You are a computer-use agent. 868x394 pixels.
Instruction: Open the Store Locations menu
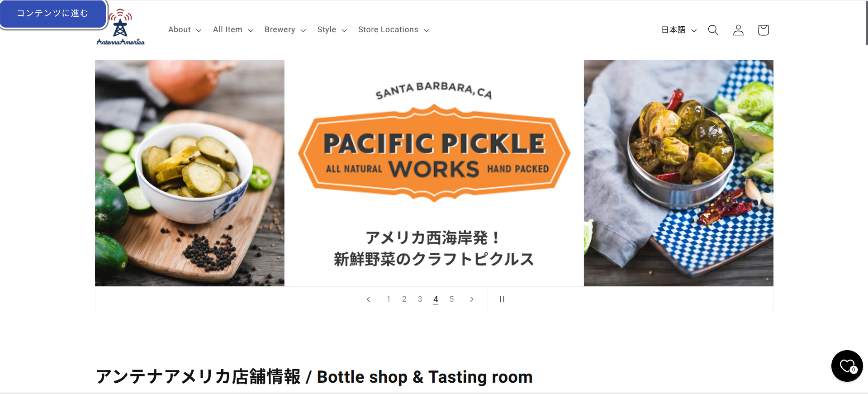pyautogui.click(x=394, y=30)
